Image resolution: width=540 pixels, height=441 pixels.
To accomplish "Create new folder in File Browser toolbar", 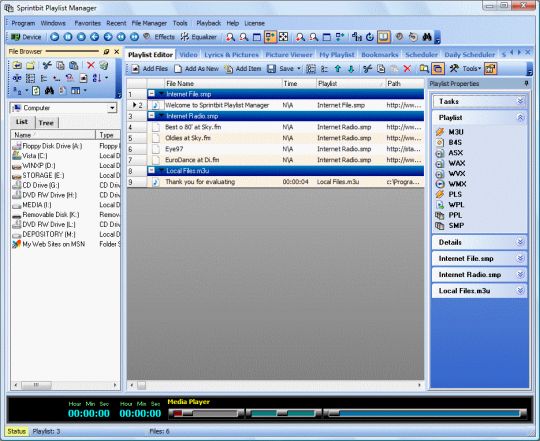I will coord(30,65).
